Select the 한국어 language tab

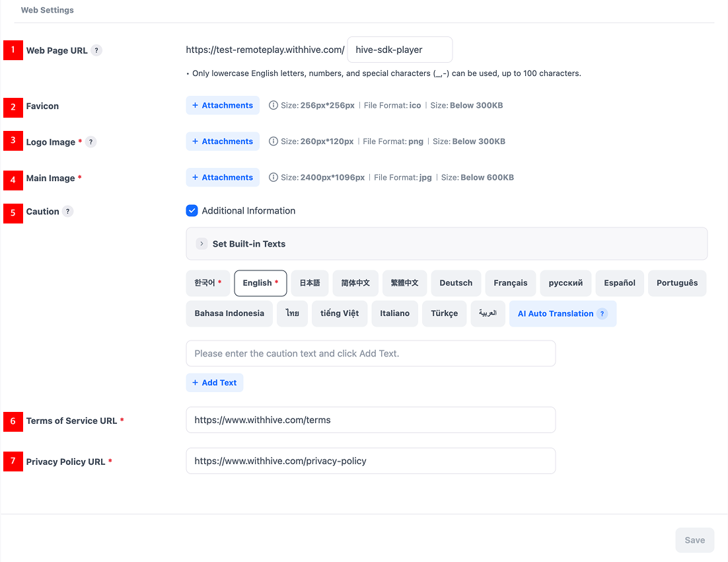[208, 283]
